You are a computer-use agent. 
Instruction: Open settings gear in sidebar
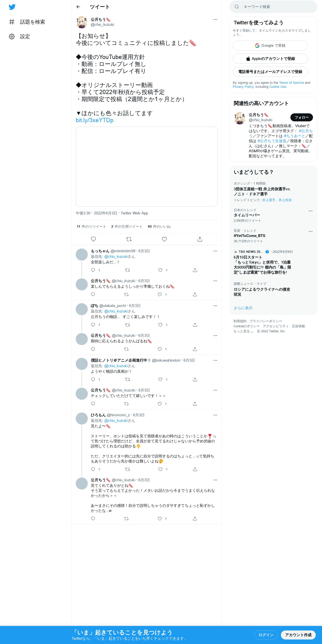tap(12, 37)
